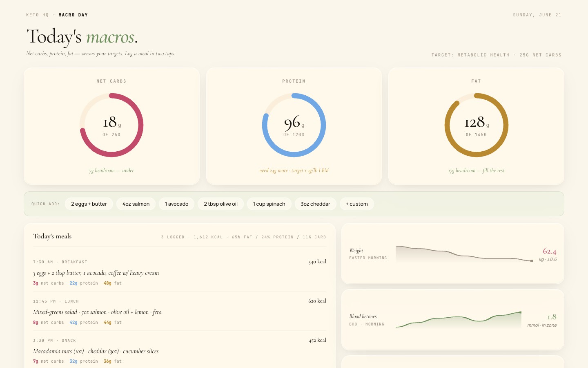Select the Blood ketones sparkline chart

pos(459,320)
